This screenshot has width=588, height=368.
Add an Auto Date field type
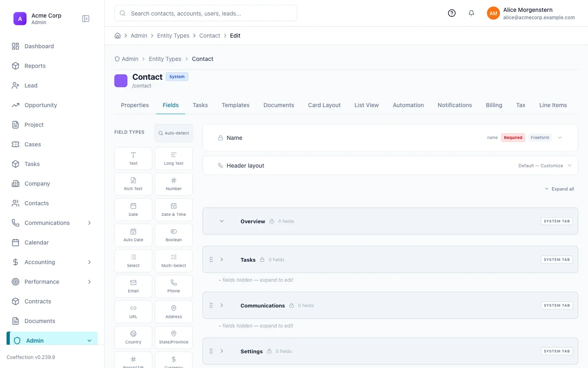tap(133, 235)
